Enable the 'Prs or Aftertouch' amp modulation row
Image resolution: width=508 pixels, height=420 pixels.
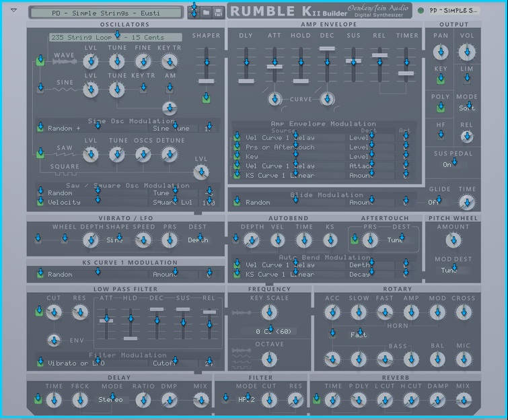coord(237,147)
